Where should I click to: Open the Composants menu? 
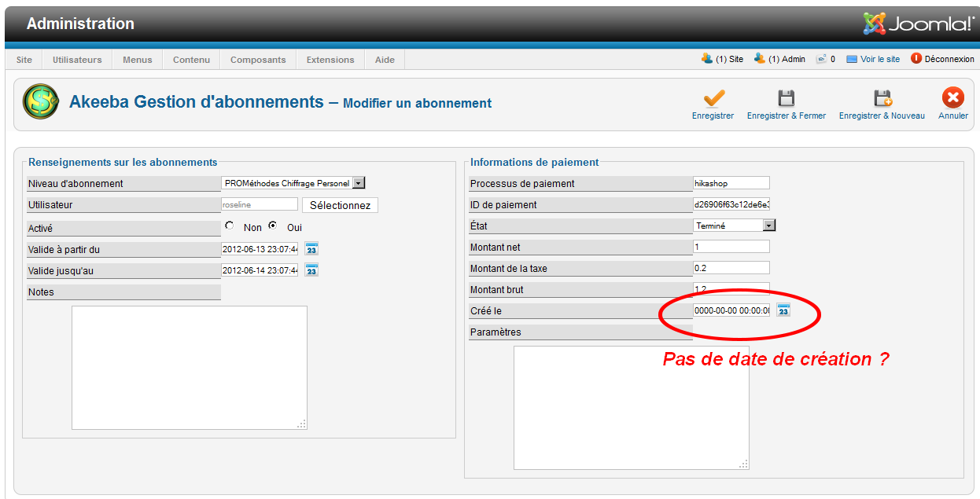[258, 60]
